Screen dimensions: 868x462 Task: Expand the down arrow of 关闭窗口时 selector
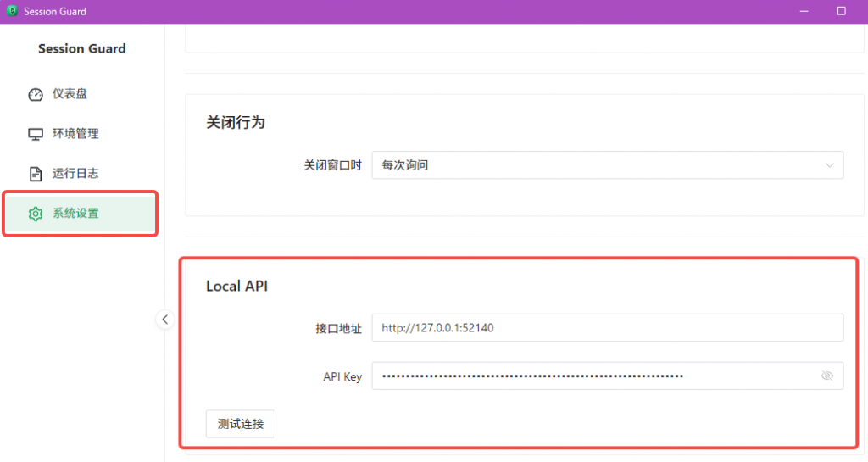830,165
